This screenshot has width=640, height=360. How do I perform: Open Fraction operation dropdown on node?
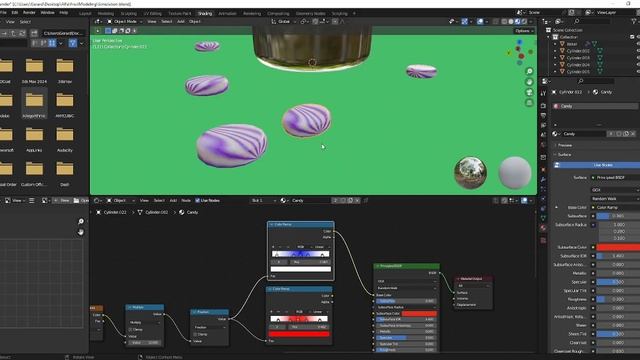coord(210,327)
